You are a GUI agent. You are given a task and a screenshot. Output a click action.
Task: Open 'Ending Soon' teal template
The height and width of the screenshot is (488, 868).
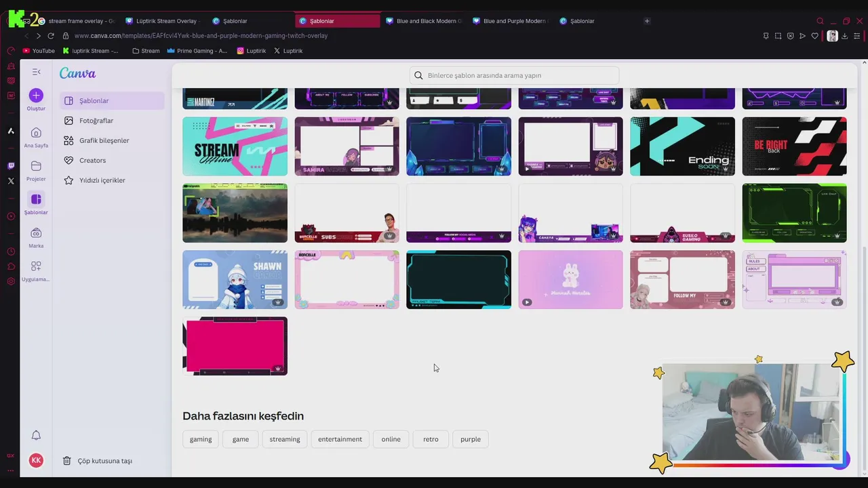(x=682, y=146)
